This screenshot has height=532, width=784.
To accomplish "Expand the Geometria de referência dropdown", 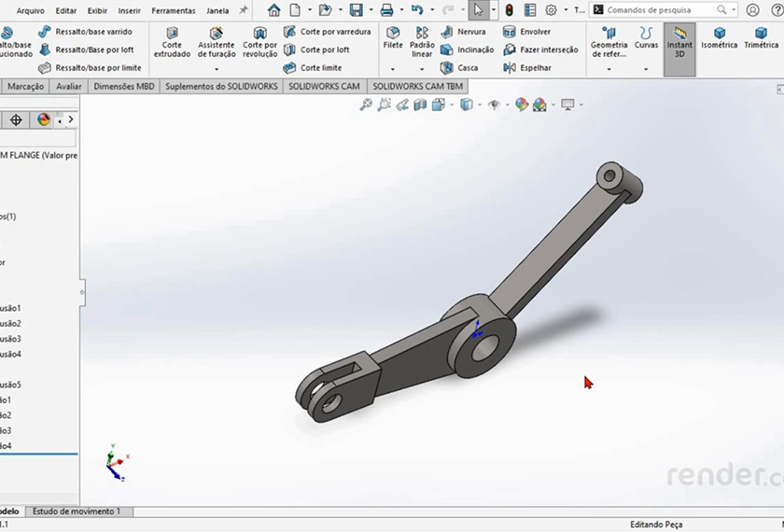I will click(x=609, y=69).
